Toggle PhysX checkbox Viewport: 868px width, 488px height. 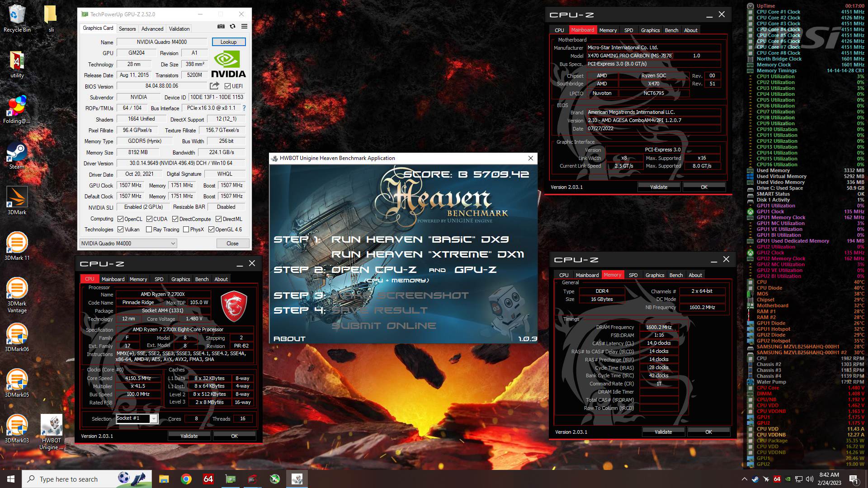pos(186,229)
